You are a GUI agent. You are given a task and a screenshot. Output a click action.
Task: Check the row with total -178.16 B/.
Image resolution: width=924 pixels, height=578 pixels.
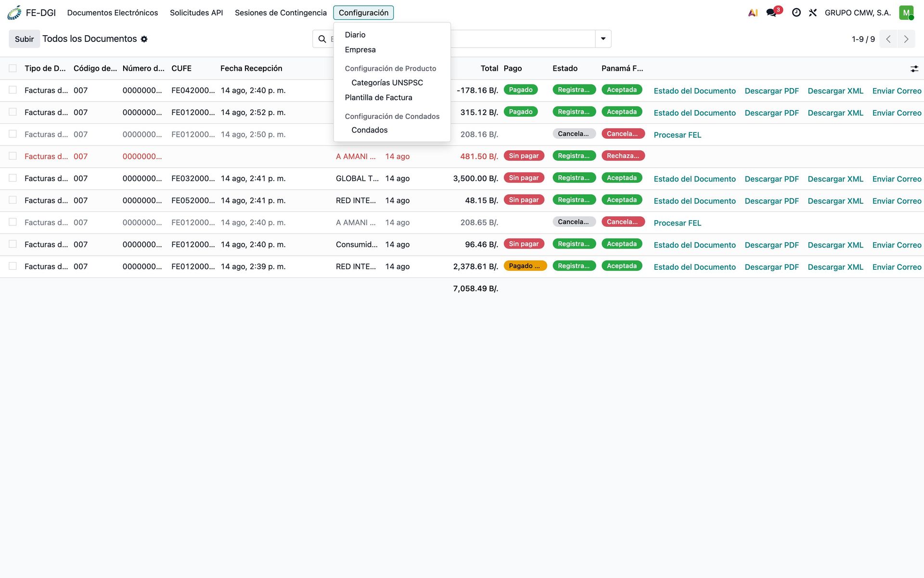coord(13,90)
